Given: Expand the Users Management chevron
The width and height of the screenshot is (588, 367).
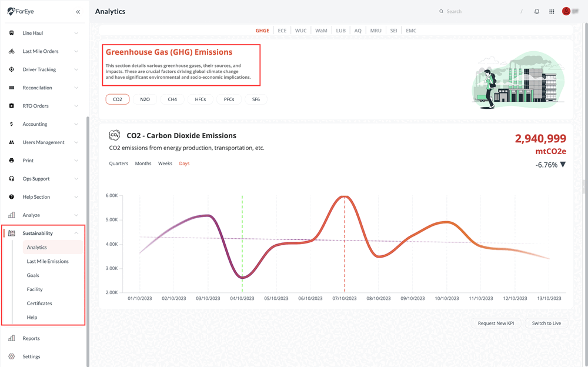Looking at the screenshot, I should coord(76,142).
